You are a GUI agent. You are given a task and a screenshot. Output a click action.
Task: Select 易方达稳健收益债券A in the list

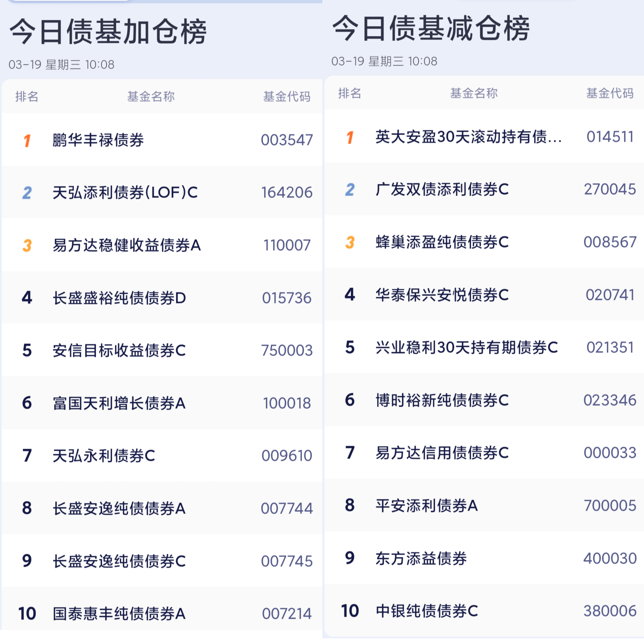point(127,245)
